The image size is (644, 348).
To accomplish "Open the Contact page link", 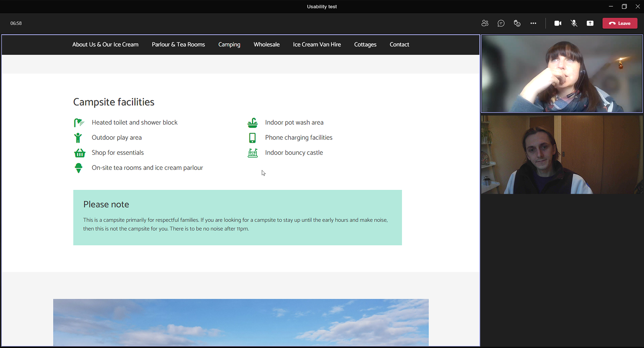I will 399,44.
